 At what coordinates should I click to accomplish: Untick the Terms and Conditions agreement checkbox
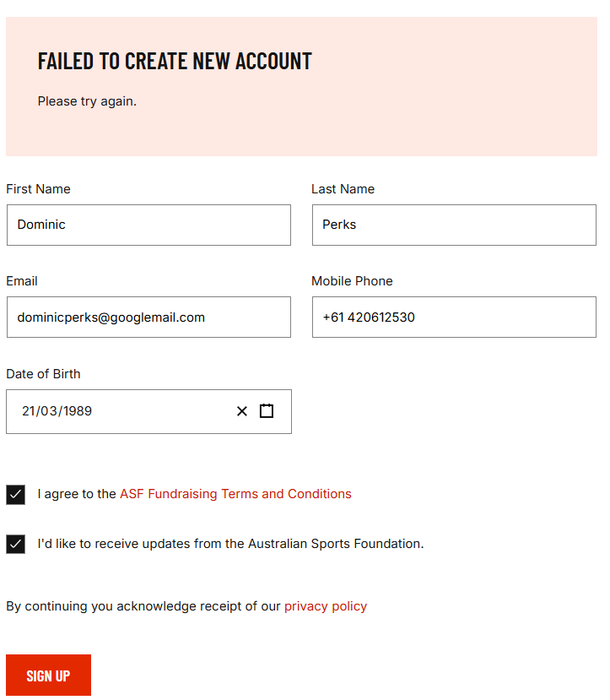point(16,494)
